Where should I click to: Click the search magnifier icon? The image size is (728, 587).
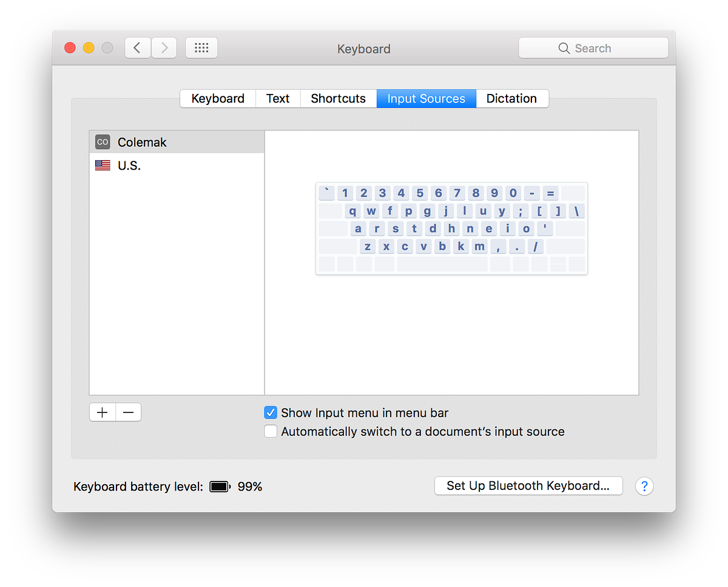click(x=563, y=48)
